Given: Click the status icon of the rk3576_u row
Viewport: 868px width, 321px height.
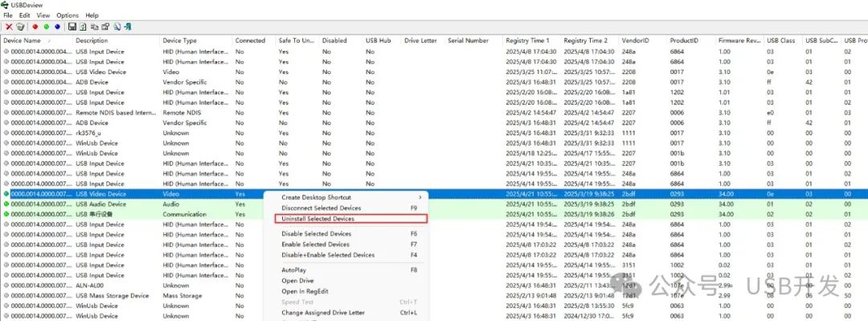Looking at the screenshot, I should coord(6,133).
